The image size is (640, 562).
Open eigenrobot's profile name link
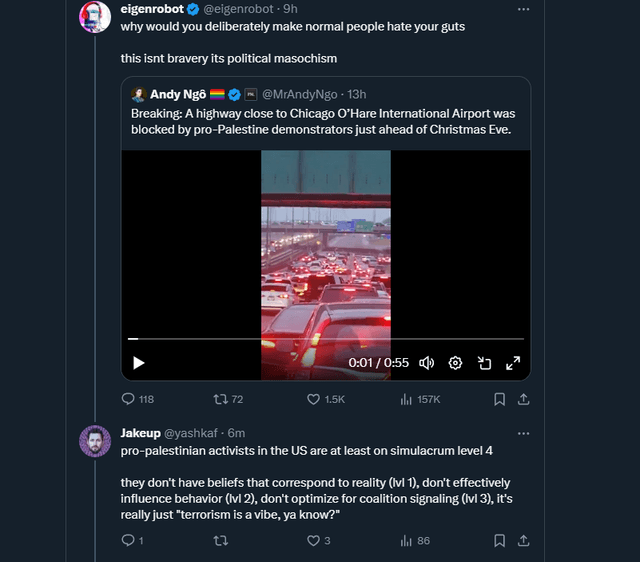[x=151, y=9]
